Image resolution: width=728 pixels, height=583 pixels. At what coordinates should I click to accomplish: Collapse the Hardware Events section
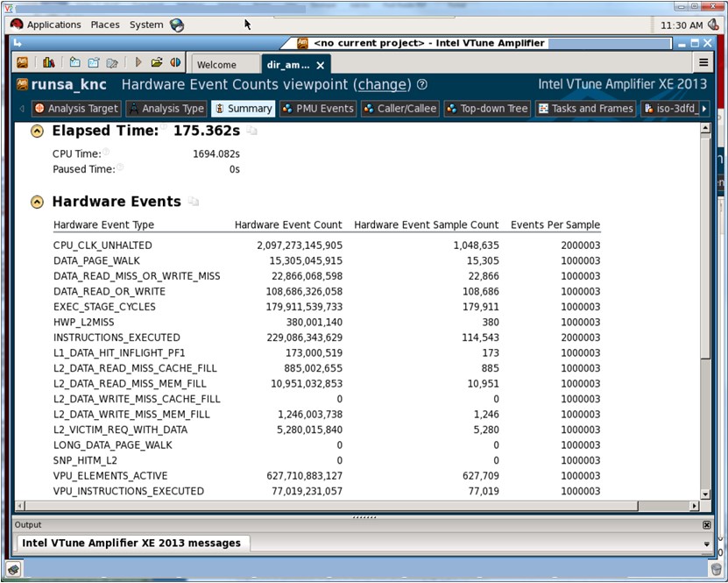coord(37,202)
